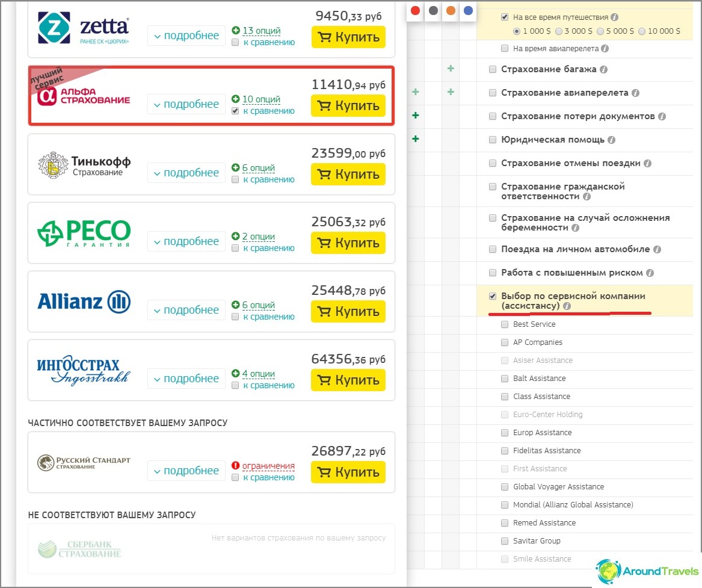702x588 pixels.
Task: Check Mondial (Allianz Global Assistance) checkbox
Action: 505,505
